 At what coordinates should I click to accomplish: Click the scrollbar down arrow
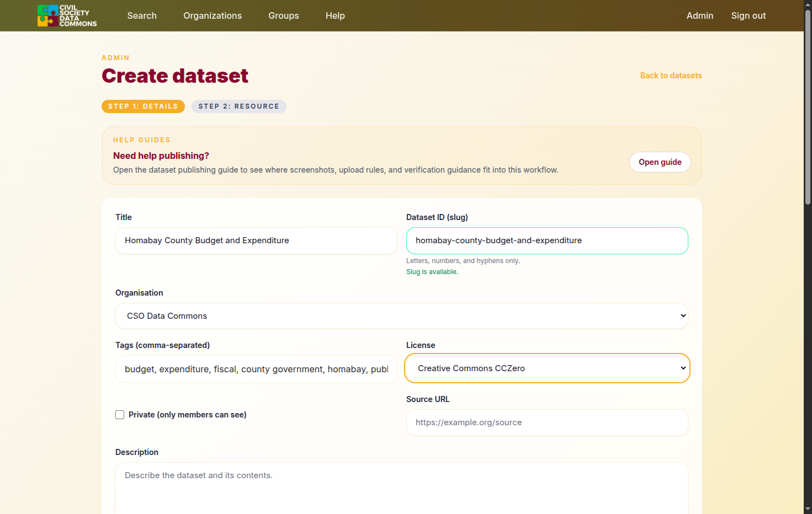click(x=808, y=509)
